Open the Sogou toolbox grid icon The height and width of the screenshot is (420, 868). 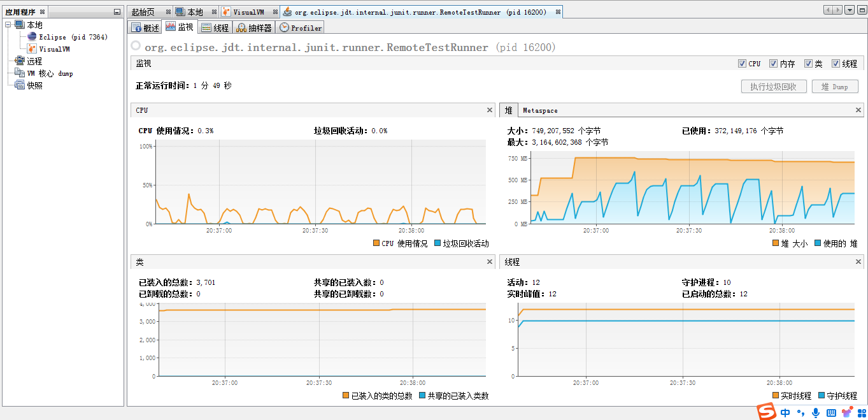(861, 413)
